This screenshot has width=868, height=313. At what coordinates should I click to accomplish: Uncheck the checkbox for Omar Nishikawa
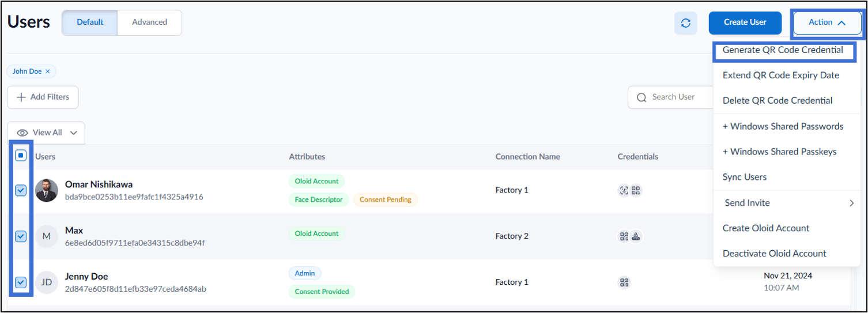(21, 190)
